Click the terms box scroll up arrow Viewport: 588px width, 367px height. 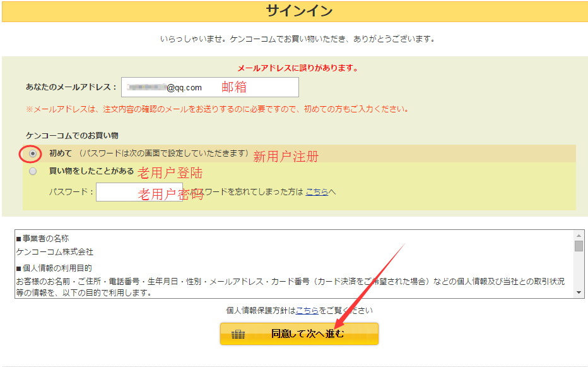579,234
